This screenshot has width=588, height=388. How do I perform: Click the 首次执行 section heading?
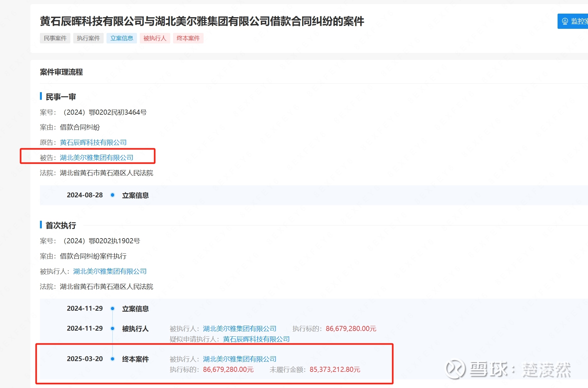61,226
